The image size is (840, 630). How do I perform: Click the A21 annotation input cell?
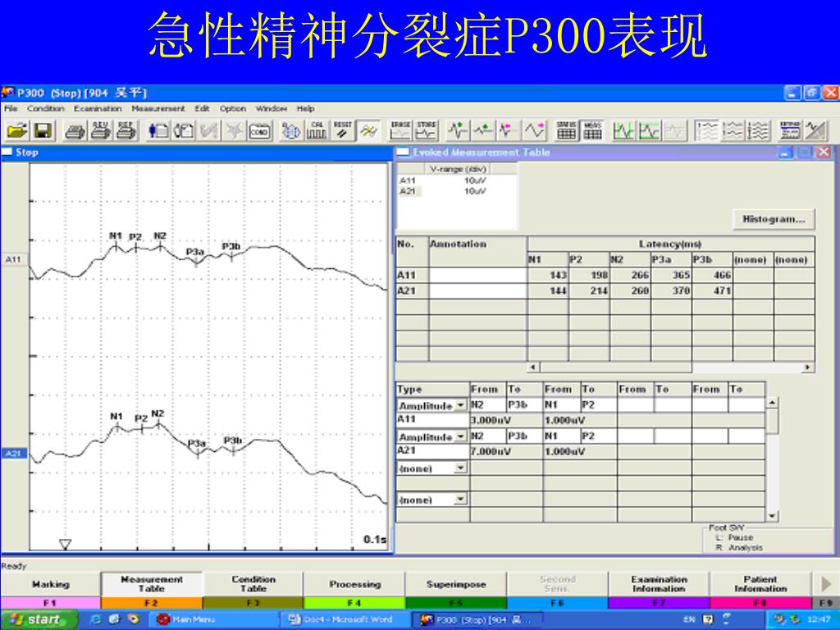pyautogui.click(x=478, y=291)
